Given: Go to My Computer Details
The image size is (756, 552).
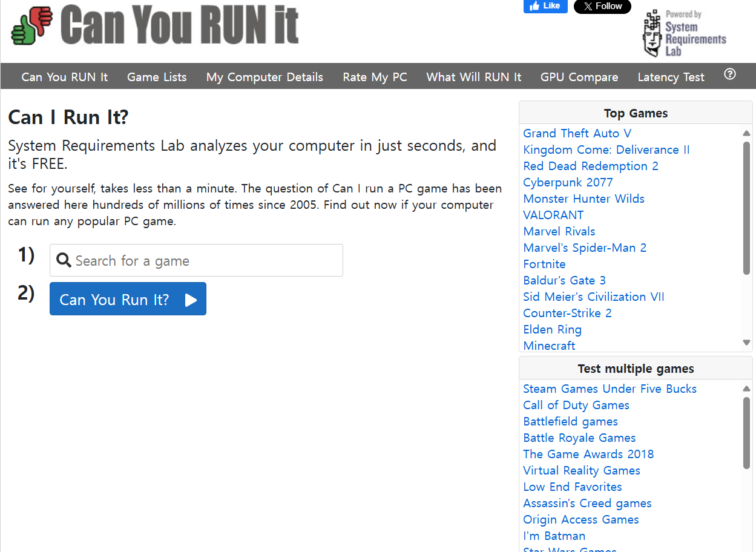Looking at the screenshot, I should [265, 77].
